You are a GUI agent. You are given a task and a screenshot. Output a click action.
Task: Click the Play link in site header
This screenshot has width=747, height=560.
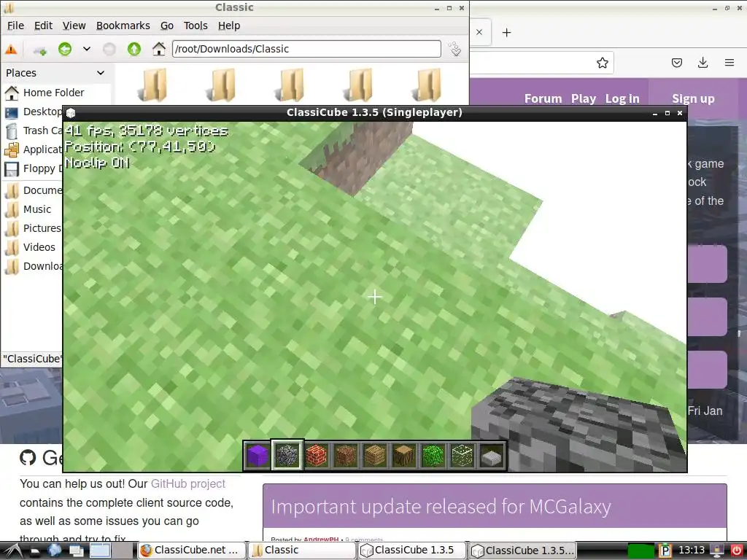pos(584,98)
